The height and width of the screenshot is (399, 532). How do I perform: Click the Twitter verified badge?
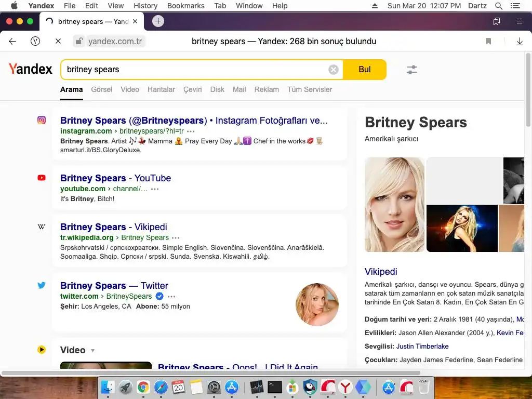point(159,296)
